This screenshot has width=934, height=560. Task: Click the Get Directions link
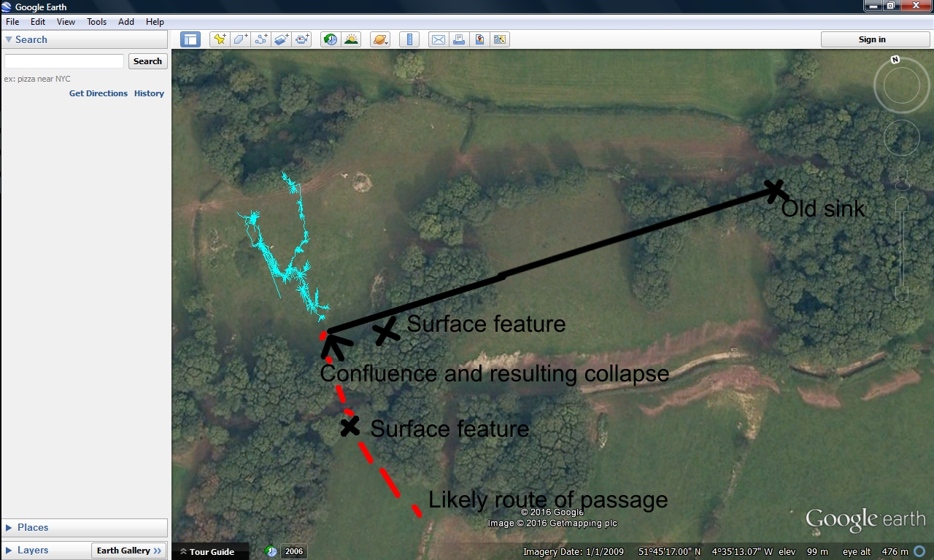coord(98,93)
